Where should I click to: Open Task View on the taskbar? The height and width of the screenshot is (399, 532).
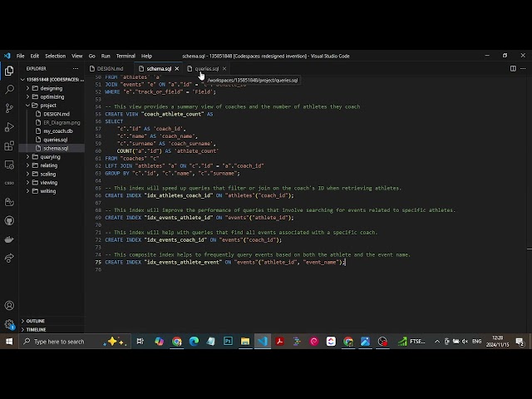pos(140,342)
